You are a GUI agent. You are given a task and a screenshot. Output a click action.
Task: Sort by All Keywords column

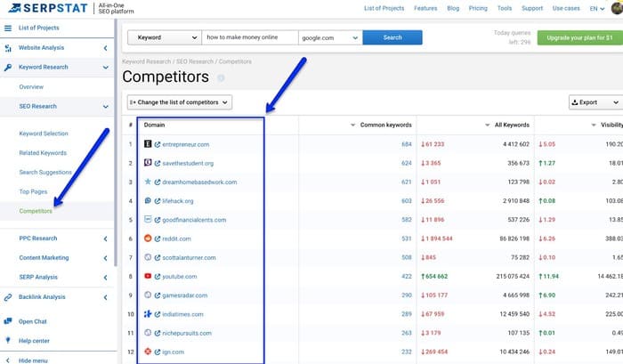(507, 125)
